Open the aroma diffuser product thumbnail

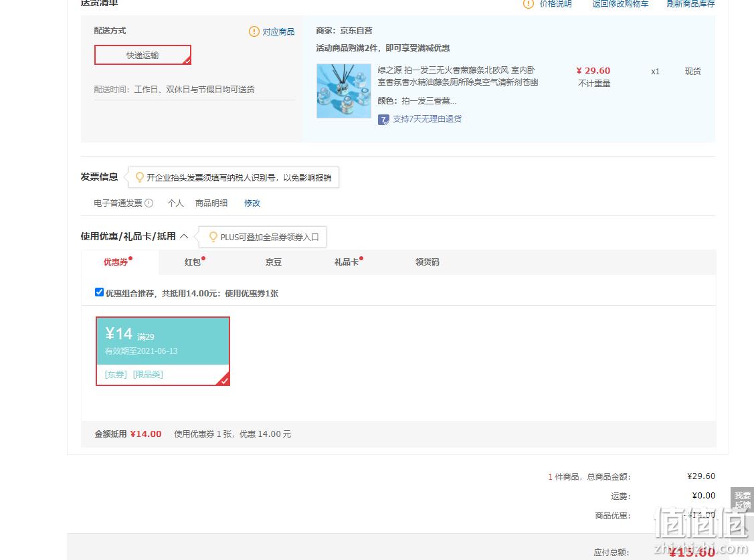[344, 91]
